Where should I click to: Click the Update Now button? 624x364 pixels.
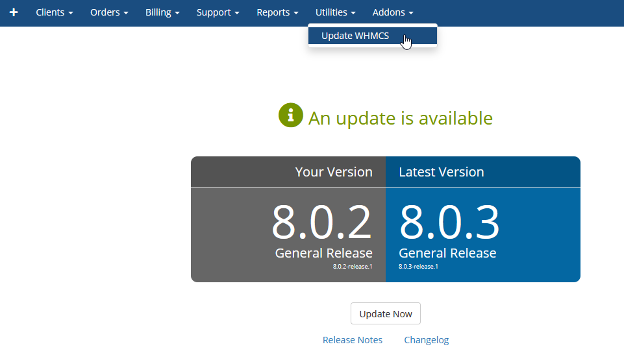pos(385,313)
